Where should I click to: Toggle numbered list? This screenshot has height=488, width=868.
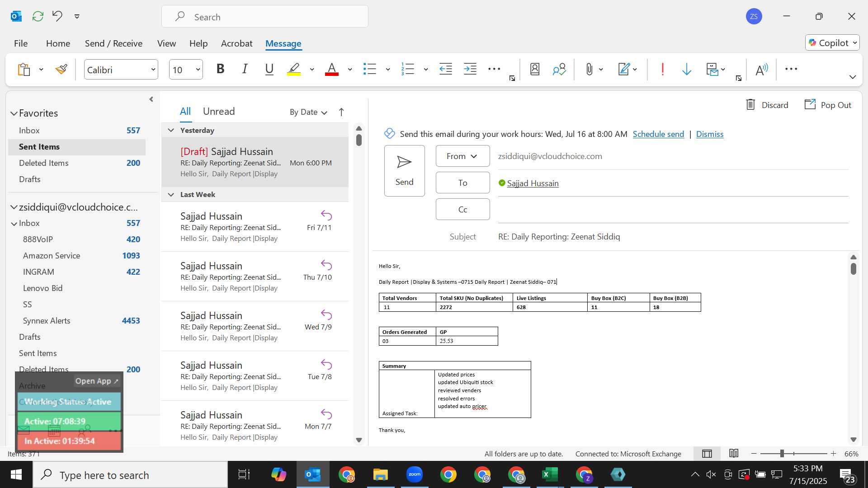[x=408, y=69]
